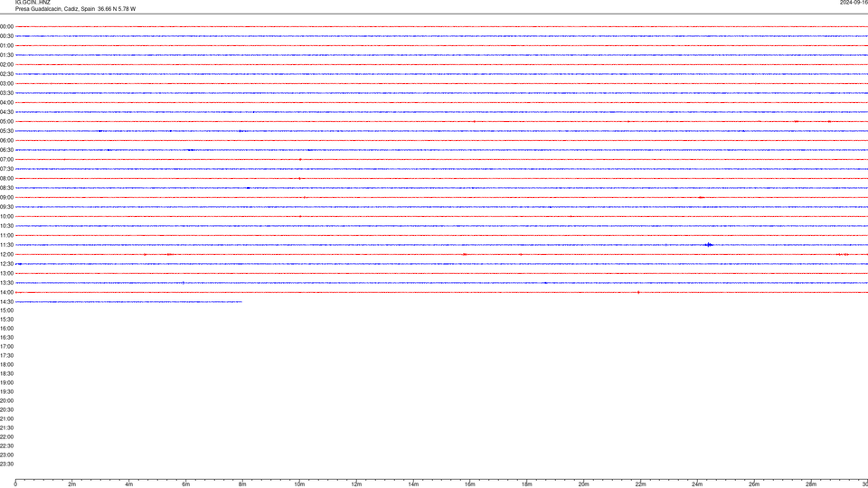Select the 13:30 time row label
This screenshot has height=488, width=868.
[x=6, y=283]
